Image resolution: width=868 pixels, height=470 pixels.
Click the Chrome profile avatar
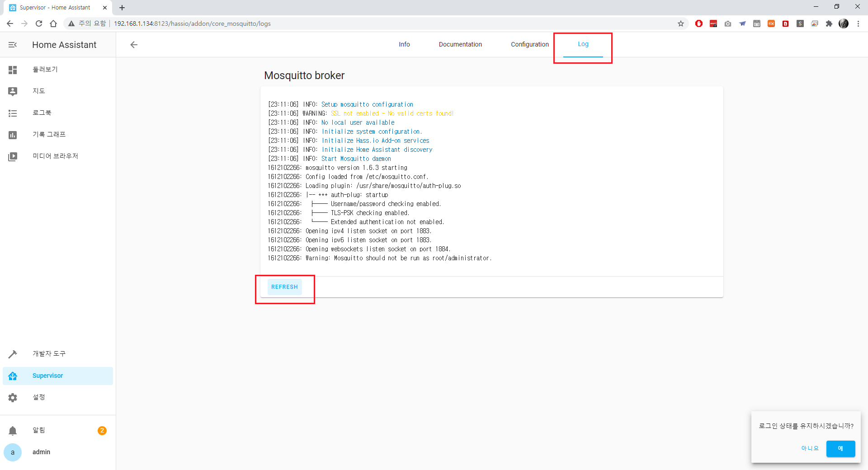(x=844, y=23)
